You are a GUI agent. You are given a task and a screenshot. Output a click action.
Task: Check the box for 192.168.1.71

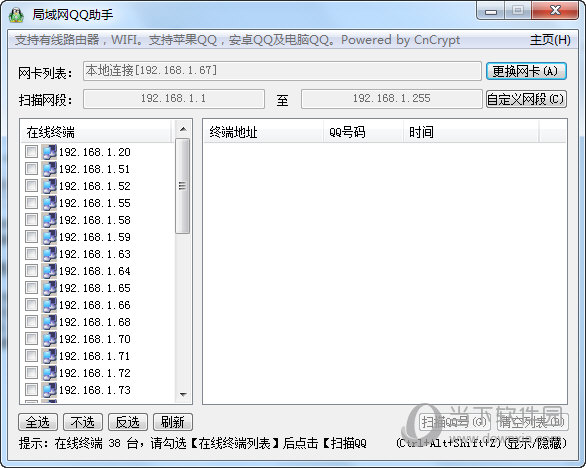pyautogui.click(x=31, y=356)
